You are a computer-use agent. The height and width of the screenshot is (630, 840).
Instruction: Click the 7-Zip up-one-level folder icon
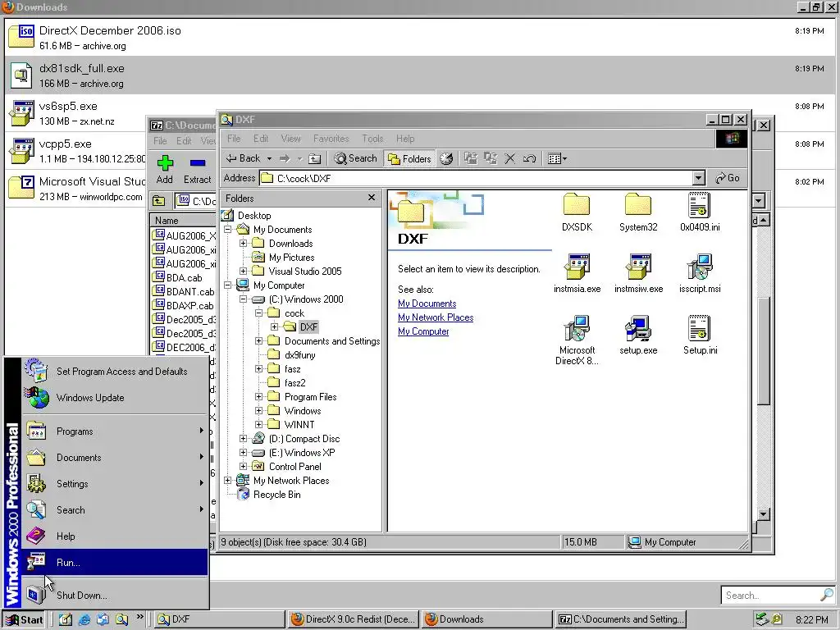coord(158,201)
